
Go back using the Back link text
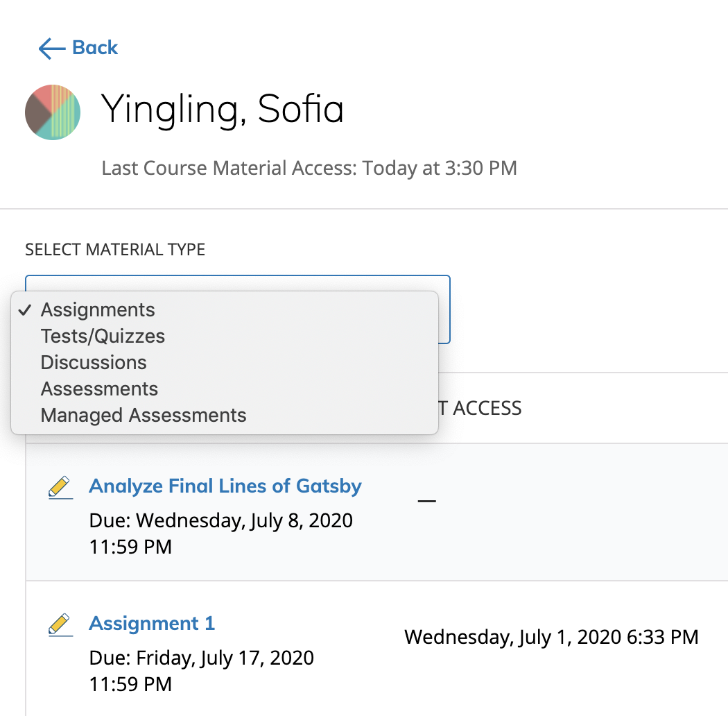tap(95, 48)
